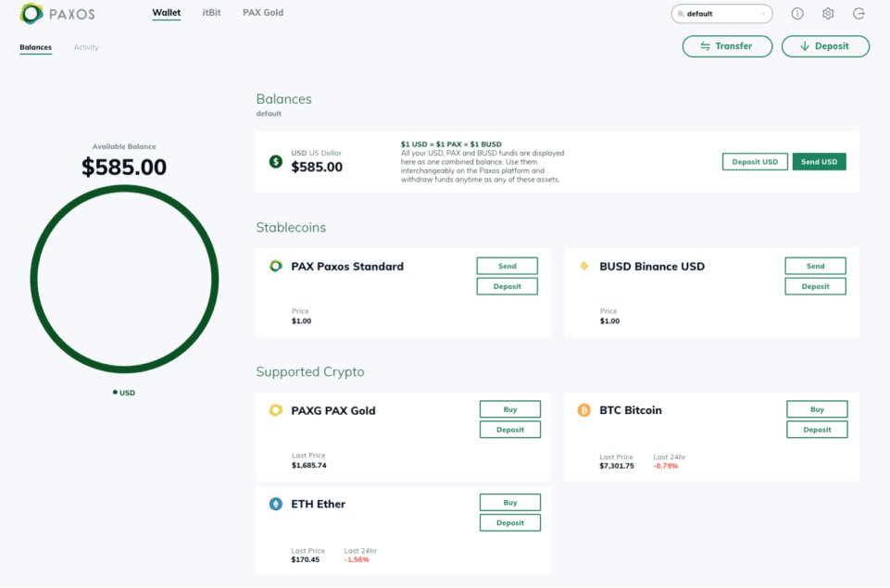Viewport: 890px width, 588px height.
Task: Switch to the Wallet tab
Action: (167, 12)
